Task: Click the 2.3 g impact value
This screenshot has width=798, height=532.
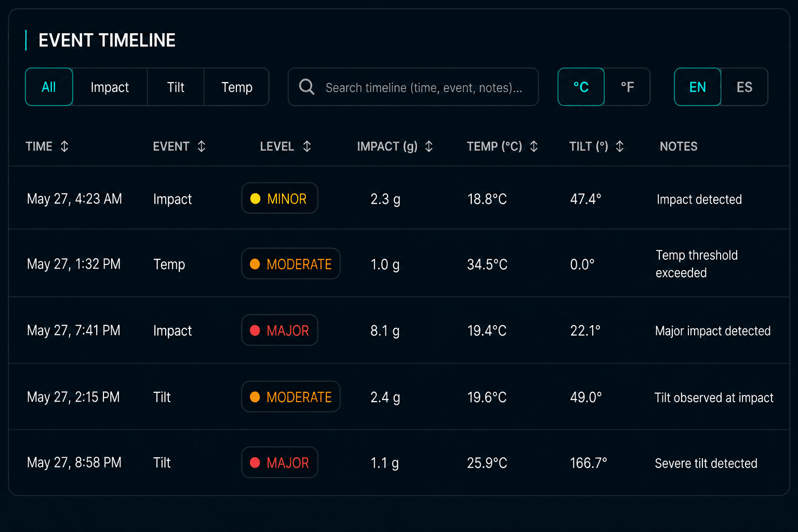Action: [x=385, y=199]
